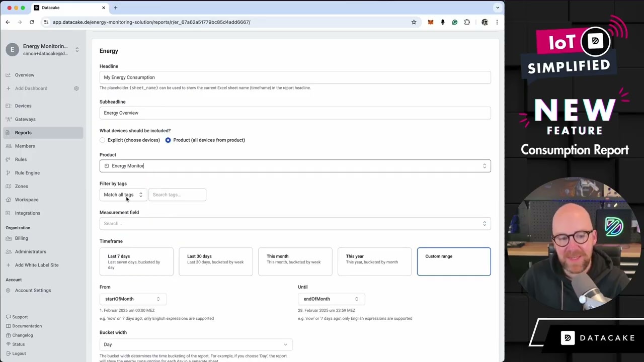Choose the This month timeframe
Image resolution: width=644 pixels, height=362 pixels.
pyautogui.click(x=295, y=261)
